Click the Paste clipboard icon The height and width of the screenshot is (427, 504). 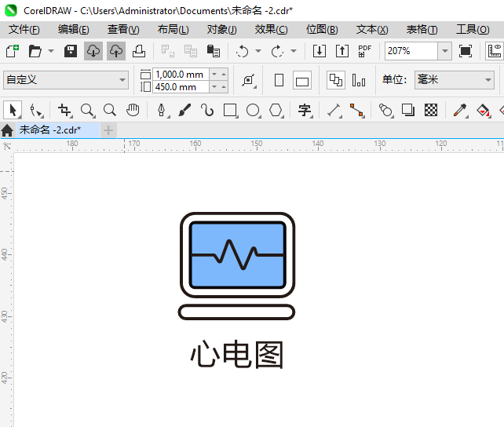(214, 51)
